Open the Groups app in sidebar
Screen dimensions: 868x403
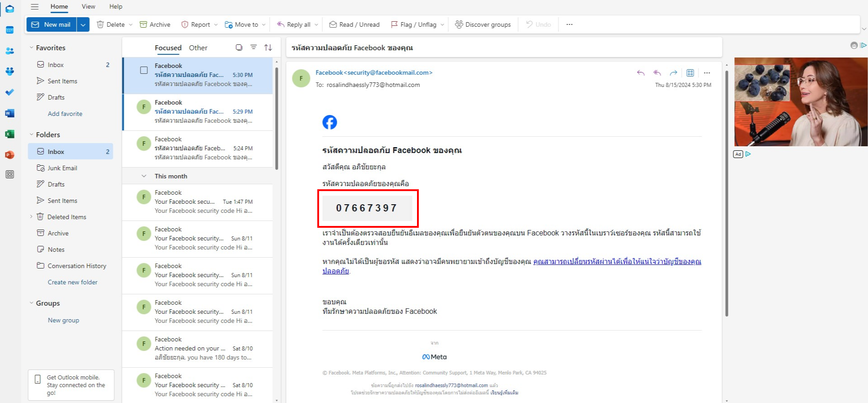pyautogui.click(x=10, y=72)
